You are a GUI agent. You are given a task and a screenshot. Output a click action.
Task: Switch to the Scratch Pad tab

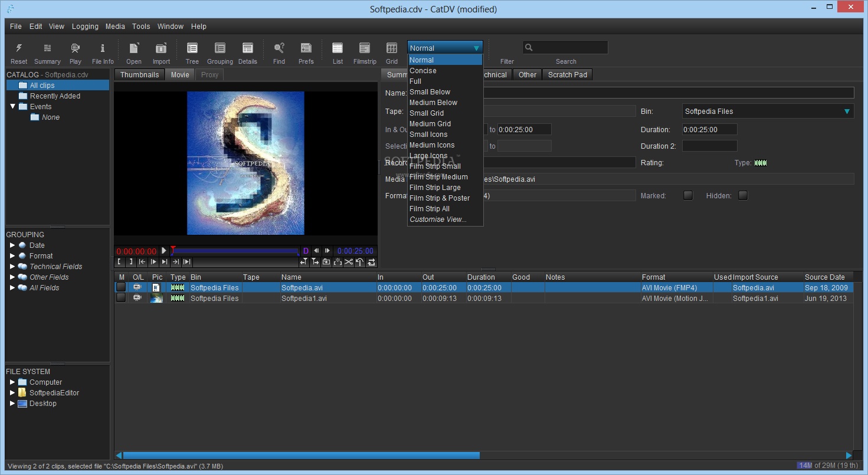pos(568,75)
